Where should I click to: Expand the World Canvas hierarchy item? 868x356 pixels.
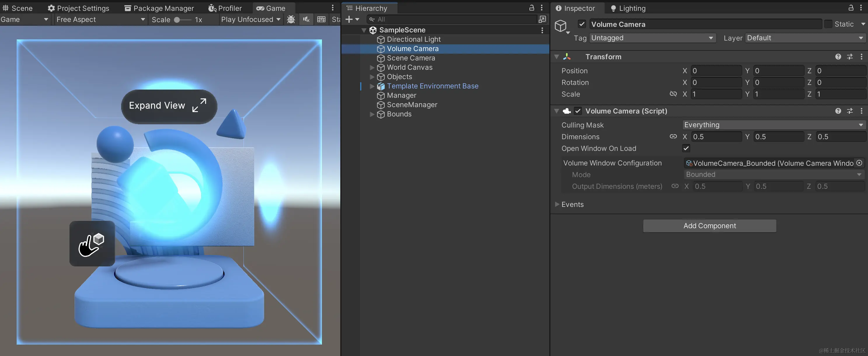[x=372, y=67]
